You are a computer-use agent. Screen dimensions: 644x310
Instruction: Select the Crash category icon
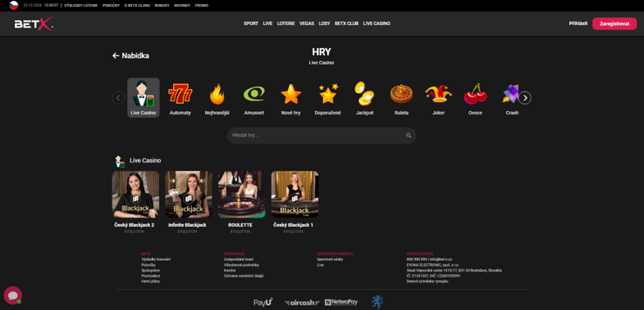point(510,94)
